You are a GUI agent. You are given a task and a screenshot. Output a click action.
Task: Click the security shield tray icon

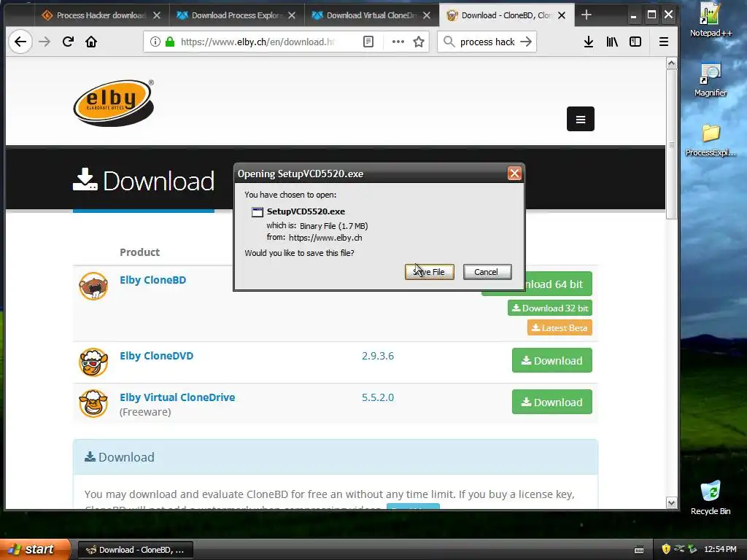666,550
